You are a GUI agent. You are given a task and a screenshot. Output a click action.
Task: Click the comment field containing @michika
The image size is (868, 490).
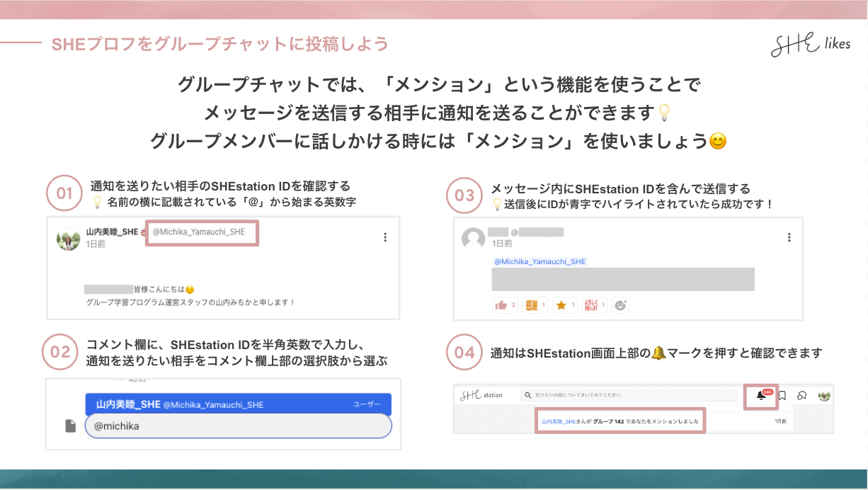click(x=238, y=426)
